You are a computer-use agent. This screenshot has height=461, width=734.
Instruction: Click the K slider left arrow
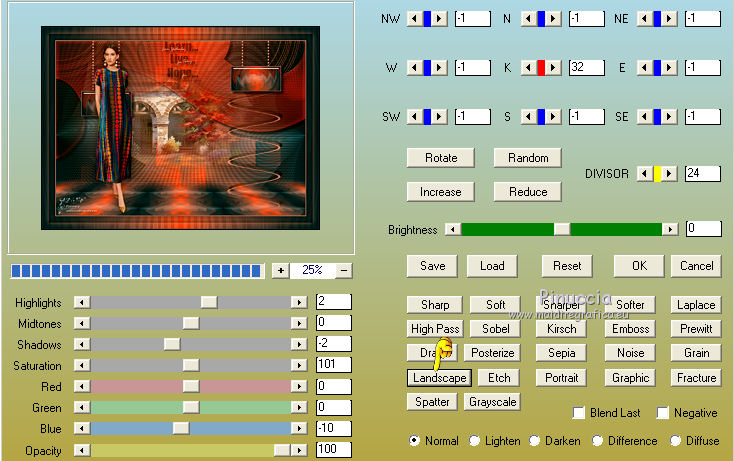click(x=528, y=68)
